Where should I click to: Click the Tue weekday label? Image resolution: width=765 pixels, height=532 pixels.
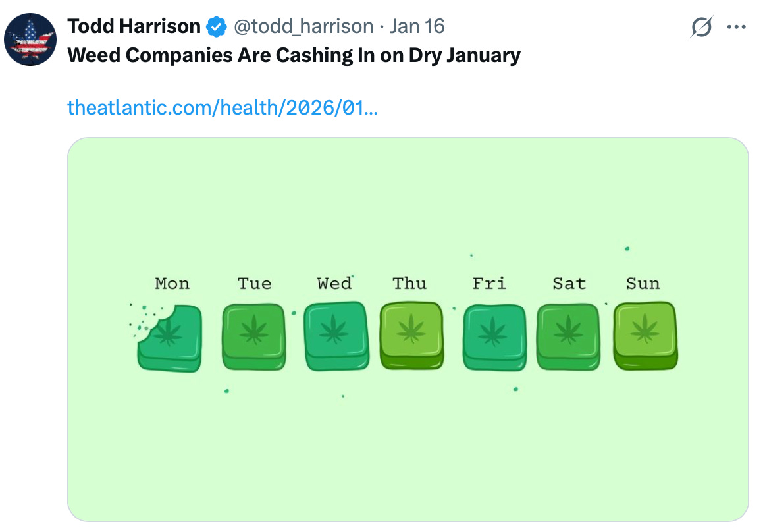point(255,283)
